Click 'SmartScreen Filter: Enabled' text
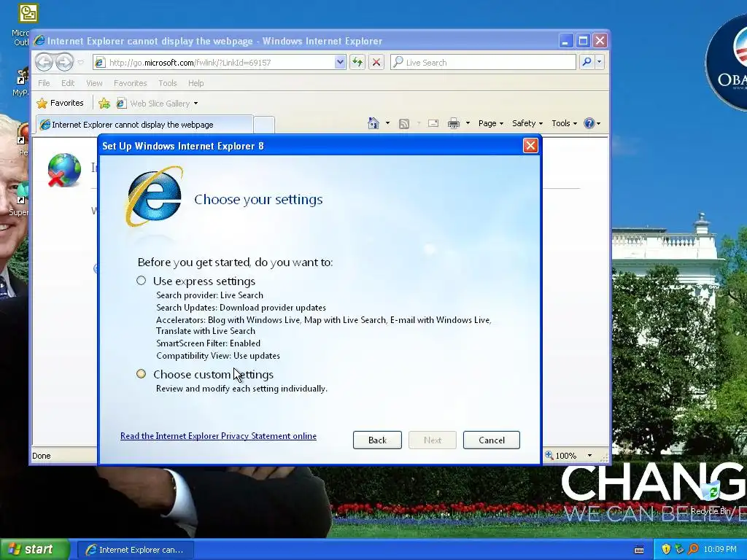This screenshot has height=560, width=747. point(208,343)
